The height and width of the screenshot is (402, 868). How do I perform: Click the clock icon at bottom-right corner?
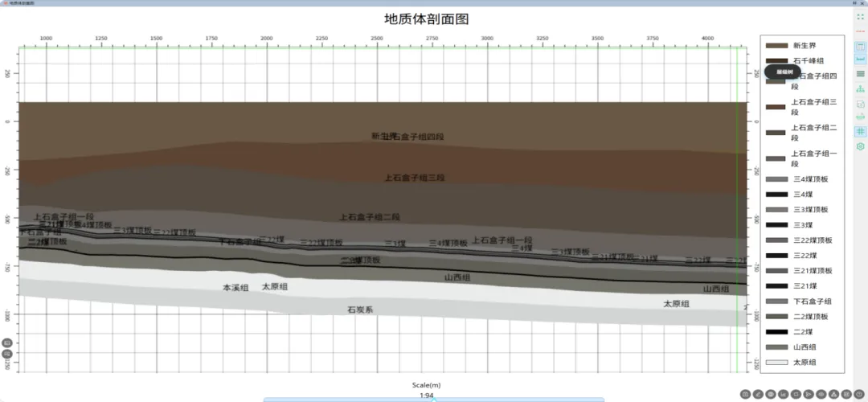click(860, 394)
